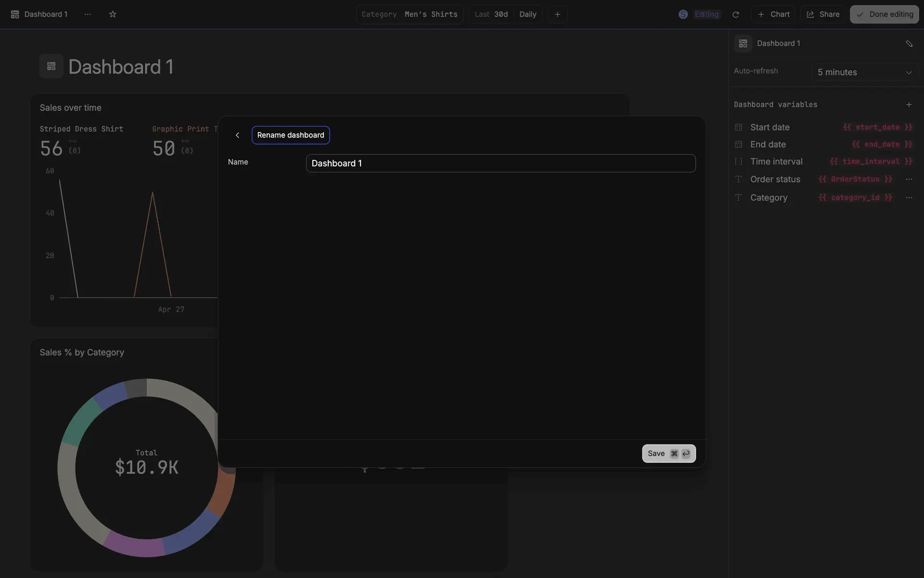
Task: Click Done editing button
Action: pyautogui.click(x=884, y=14)
